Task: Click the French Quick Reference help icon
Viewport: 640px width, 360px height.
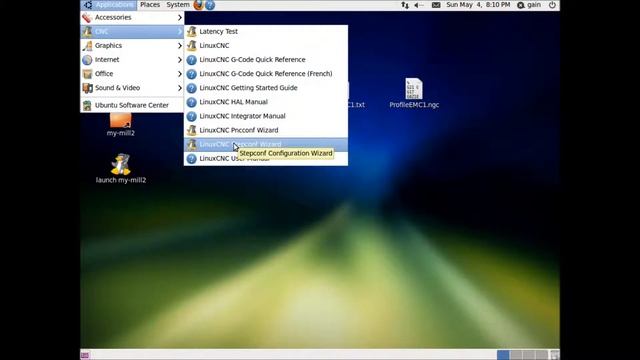Action: pyautogui.click(x=191, y=74)
